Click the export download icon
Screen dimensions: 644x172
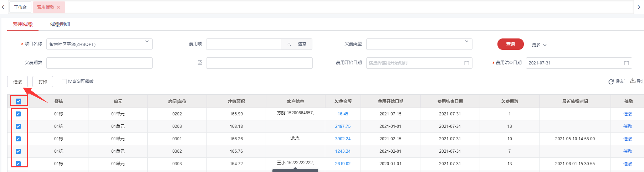tap(633, 80)
